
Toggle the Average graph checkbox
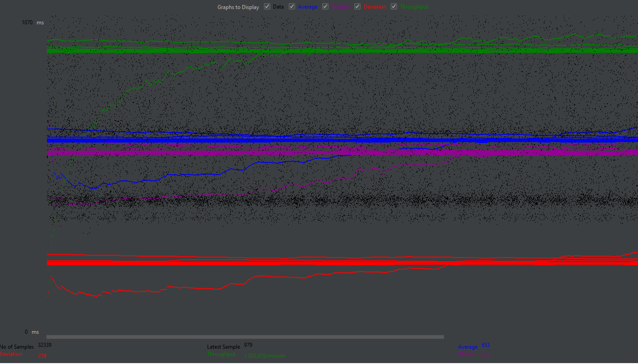pos(292,7)
